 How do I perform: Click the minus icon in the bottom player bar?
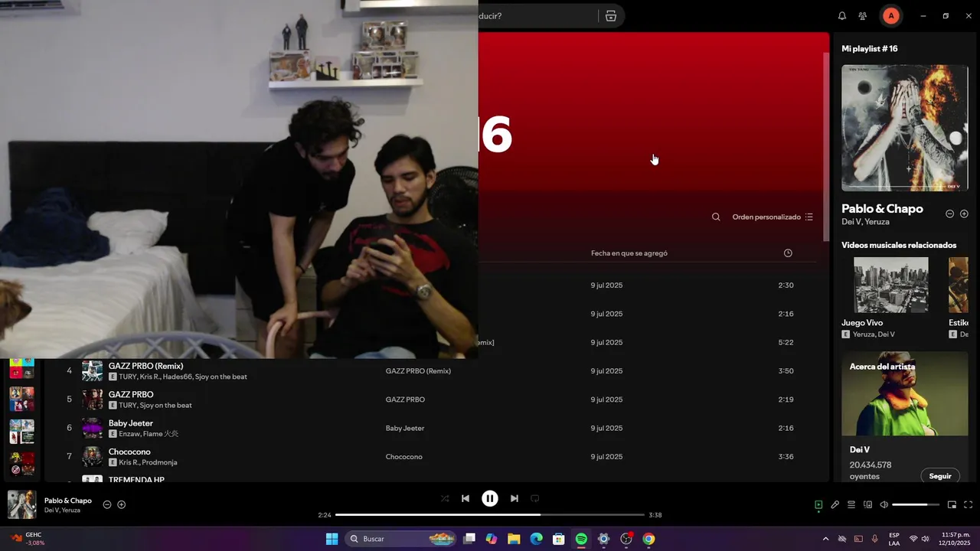point(107,504)
